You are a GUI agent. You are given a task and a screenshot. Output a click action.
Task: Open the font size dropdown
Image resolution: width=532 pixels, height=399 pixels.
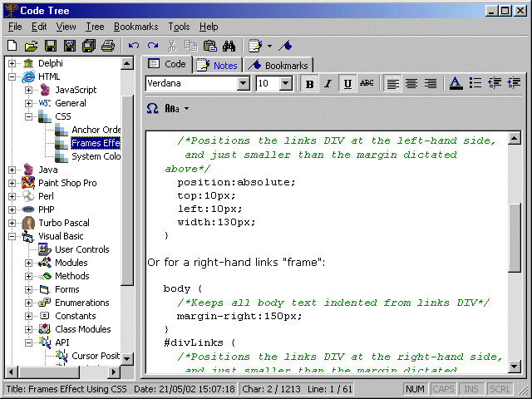click(286, 83)
